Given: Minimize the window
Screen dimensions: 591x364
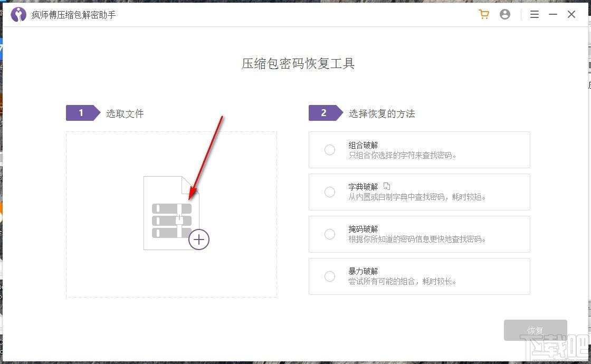Looking at the screenshot, I should coord(553,14).
